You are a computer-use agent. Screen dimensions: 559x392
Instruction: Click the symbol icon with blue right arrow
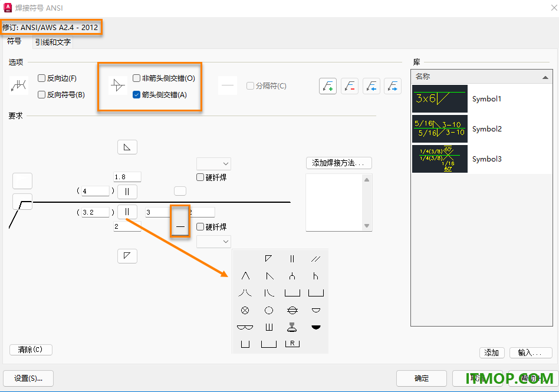pyautogui.click(x=393, y=86)
